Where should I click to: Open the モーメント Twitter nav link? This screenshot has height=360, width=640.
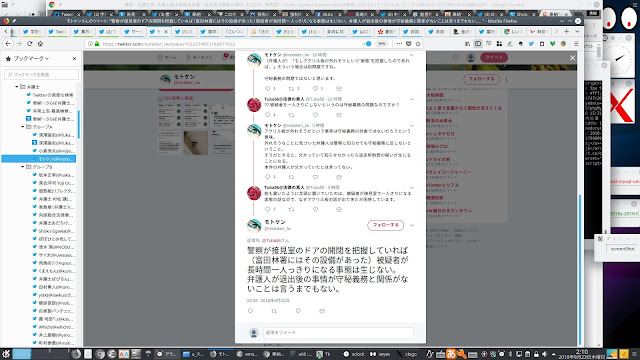(x=199, y=58)
